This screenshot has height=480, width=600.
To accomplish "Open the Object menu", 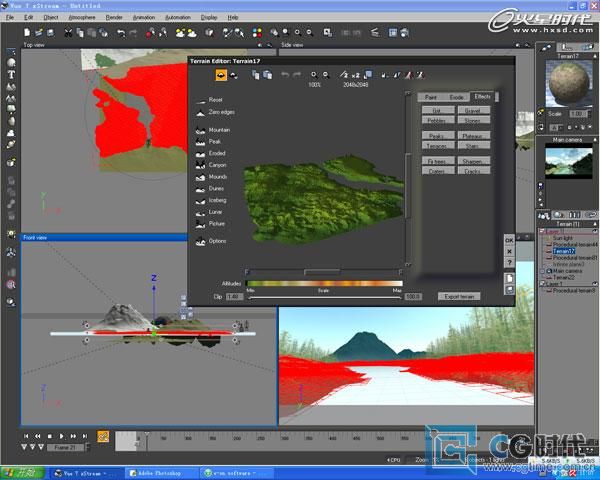I will tap(51, 17).
